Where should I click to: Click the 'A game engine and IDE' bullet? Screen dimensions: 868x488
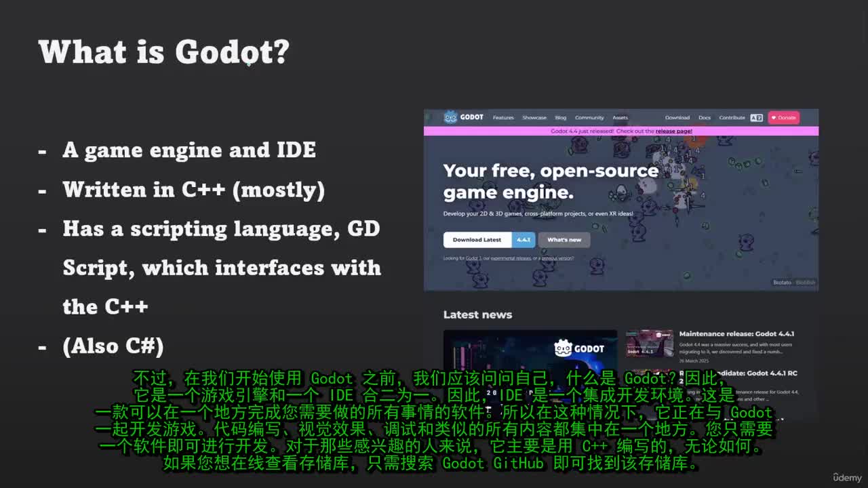pyautogui.click(x=189, y=150)
